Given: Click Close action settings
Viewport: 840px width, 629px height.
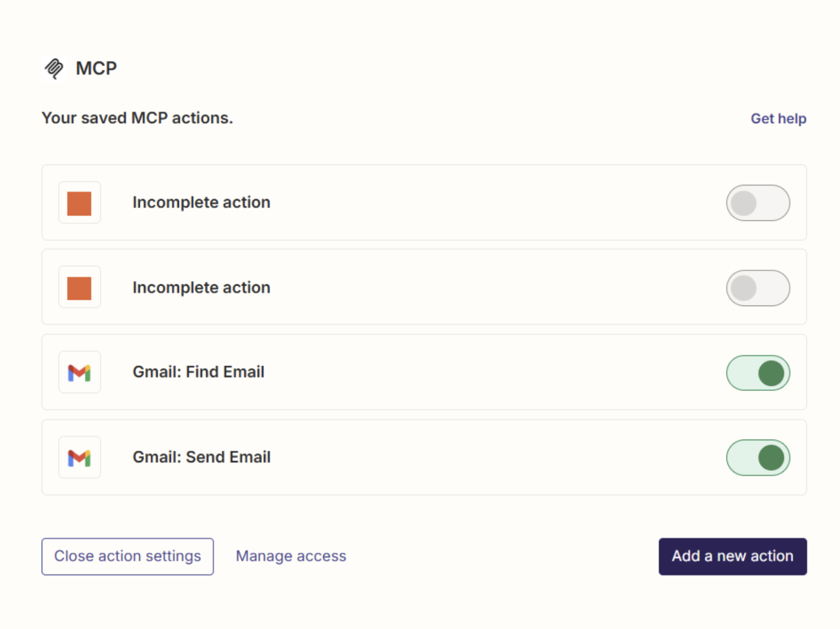Looking at the screenshot, I should (x=127, y=556).
